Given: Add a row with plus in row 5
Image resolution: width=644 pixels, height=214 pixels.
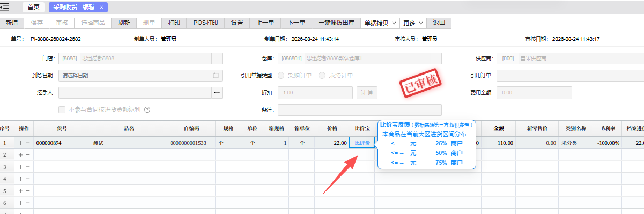Looking at the screenshot, I should click(x=21, y=190).
